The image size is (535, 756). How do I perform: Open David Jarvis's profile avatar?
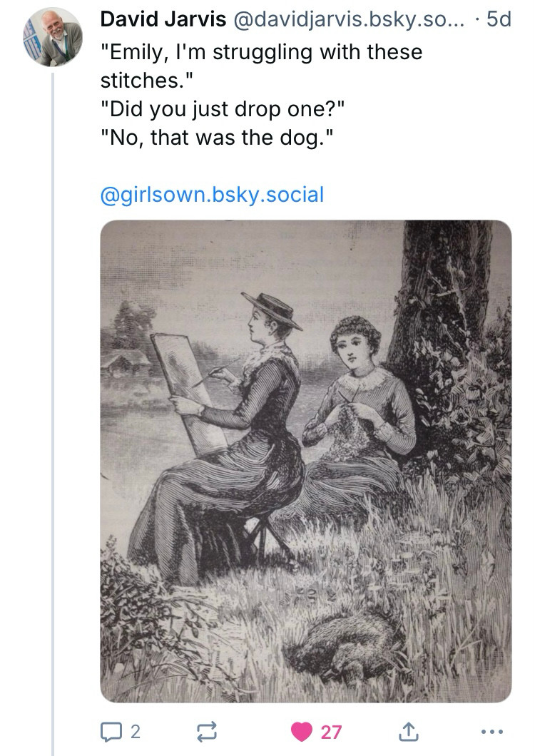point(53,36)
